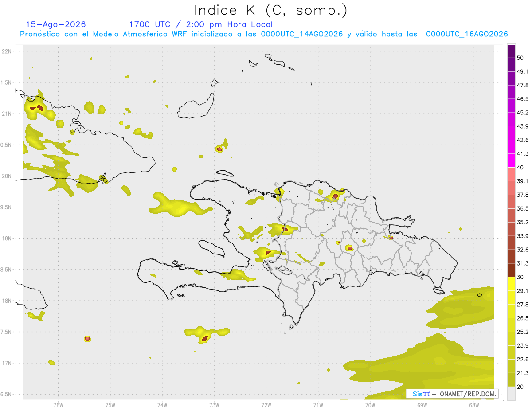This screenshot has height=411, width=532.
Task: Click the "17N" latitude label
Action: tap(7, 363)
